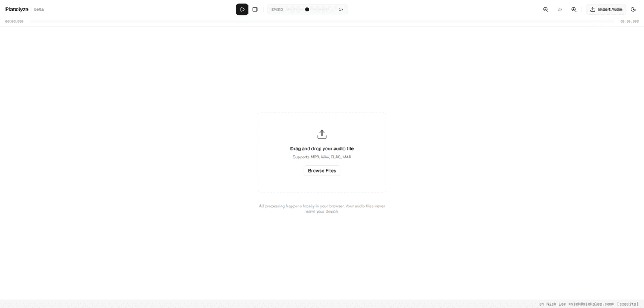
Task: Click the current time readout on the left
Action: pyautogui.click(x=14, y=21)
